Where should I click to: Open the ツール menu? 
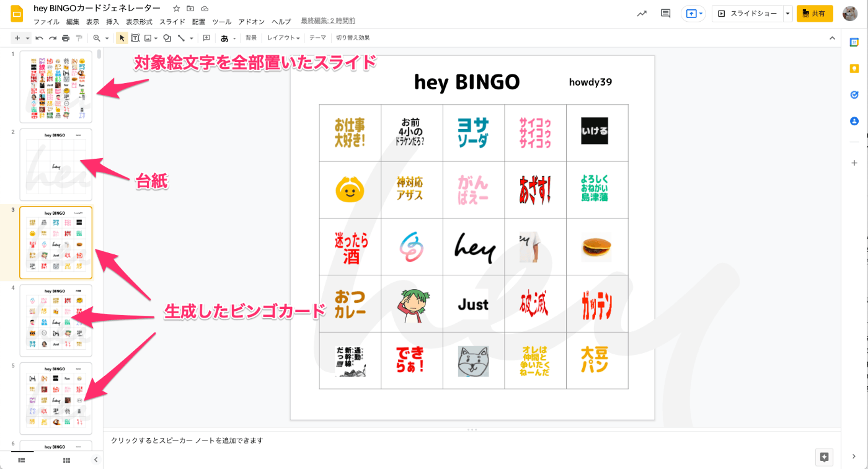pyautogui.click(x=221, y=22)
